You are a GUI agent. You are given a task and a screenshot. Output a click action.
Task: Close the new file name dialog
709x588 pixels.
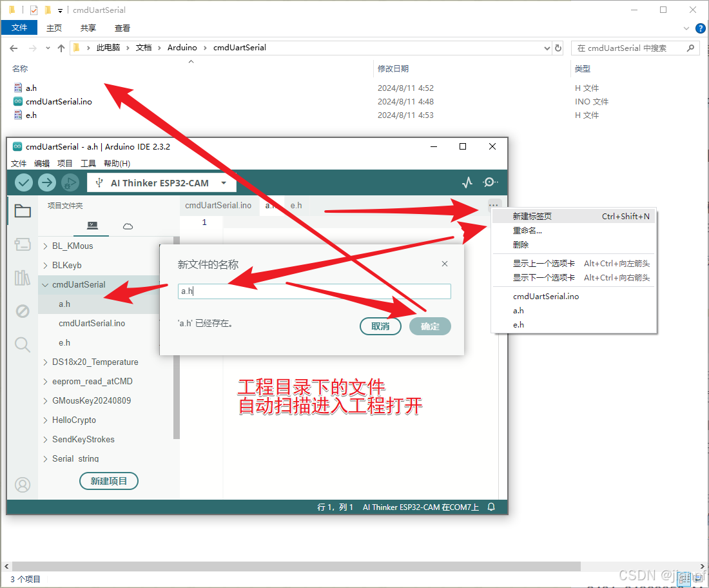pos(445,264)
